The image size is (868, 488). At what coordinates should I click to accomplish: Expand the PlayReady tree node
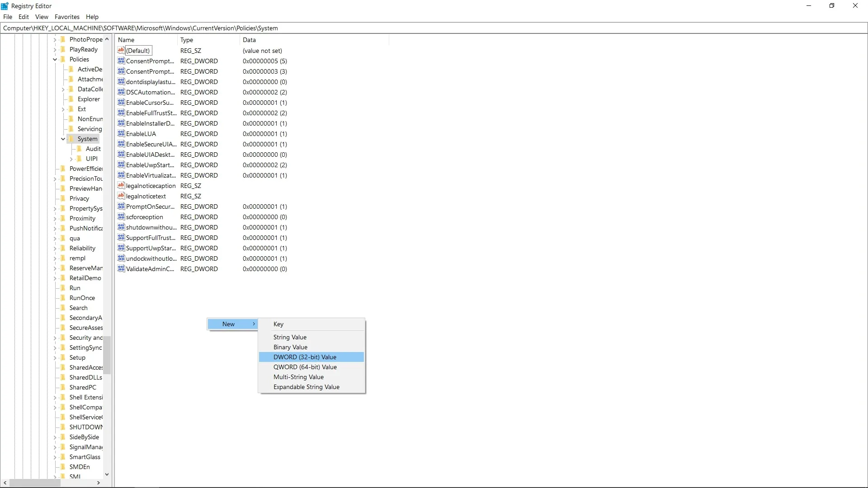click(x=55, y=50)
